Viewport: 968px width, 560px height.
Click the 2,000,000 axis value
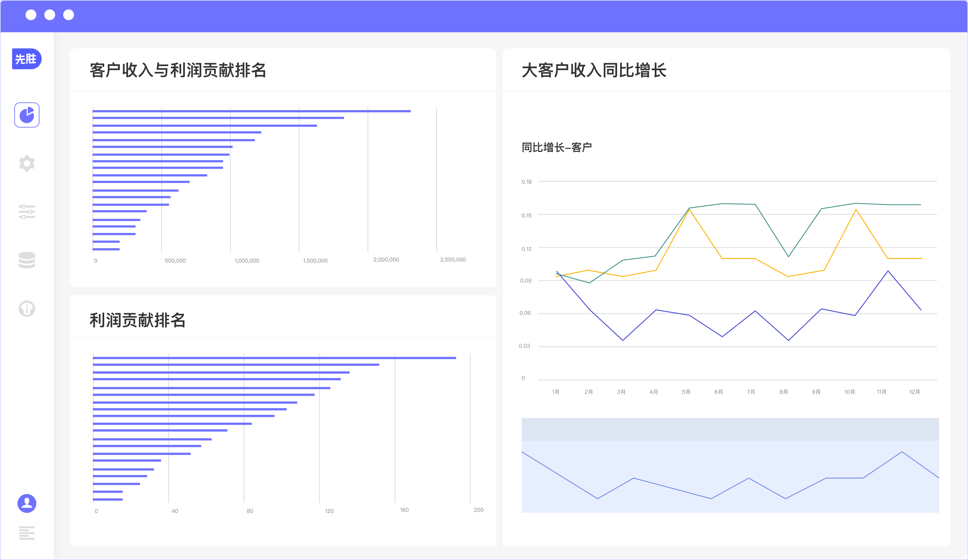[x=386, y=260]
